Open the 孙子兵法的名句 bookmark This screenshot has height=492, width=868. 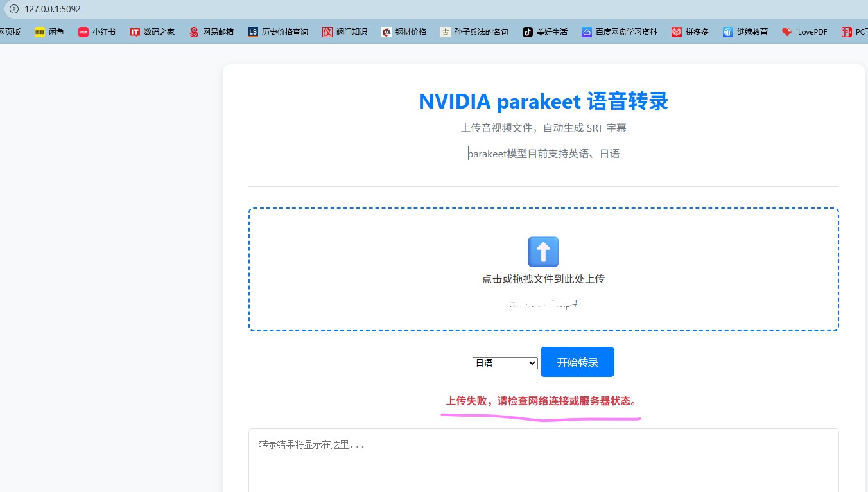click(474, 31)
